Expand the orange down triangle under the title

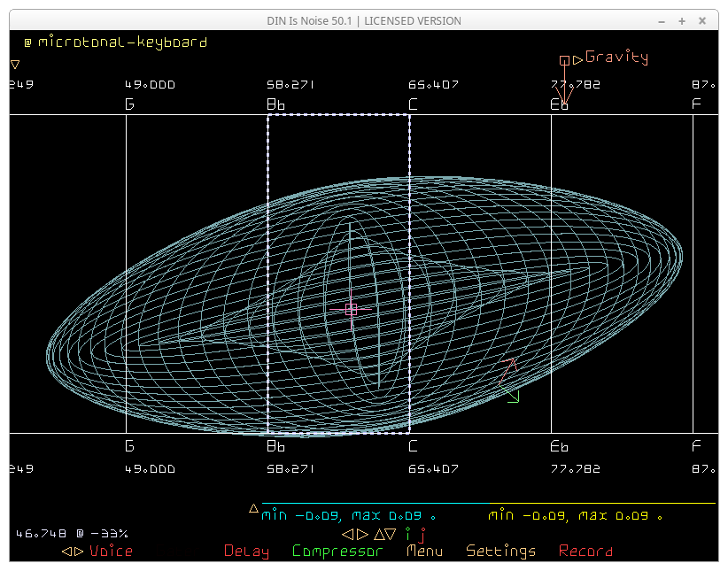point(15,64)
